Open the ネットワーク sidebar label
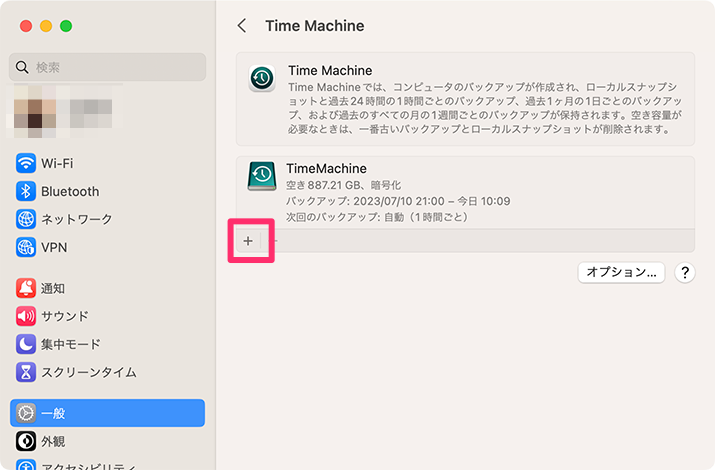Viewport: 715px width, 470px height. (77, 219)
